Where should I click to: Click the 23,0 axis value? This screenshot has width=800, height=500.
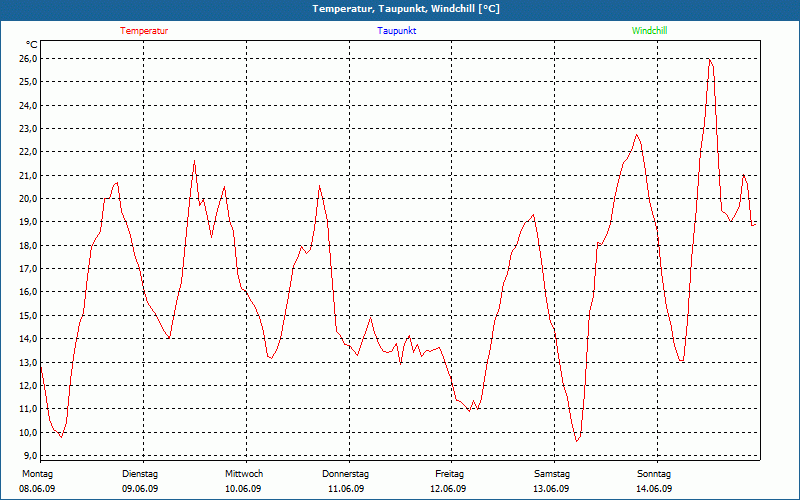point(28,129)
